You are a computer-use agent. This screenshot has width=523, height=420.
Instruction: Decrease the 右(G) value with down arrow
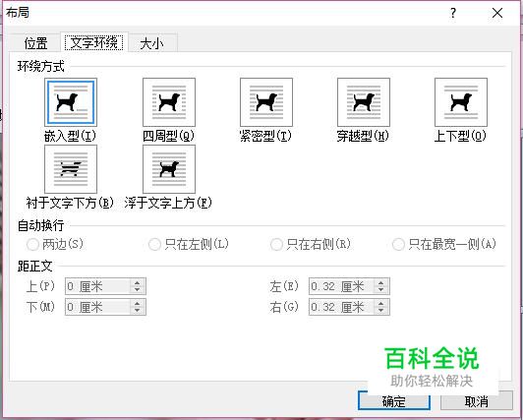pyautogui.click(x=380, y=311)
